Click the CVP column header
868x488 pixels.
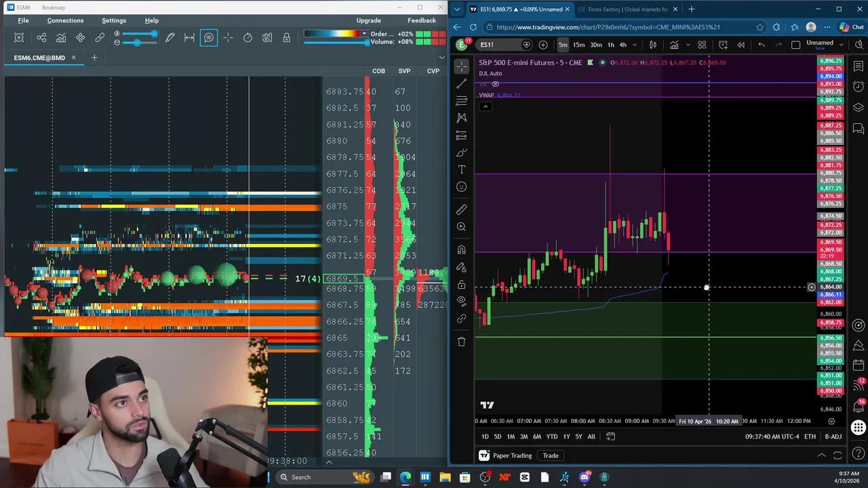(433, 71)
